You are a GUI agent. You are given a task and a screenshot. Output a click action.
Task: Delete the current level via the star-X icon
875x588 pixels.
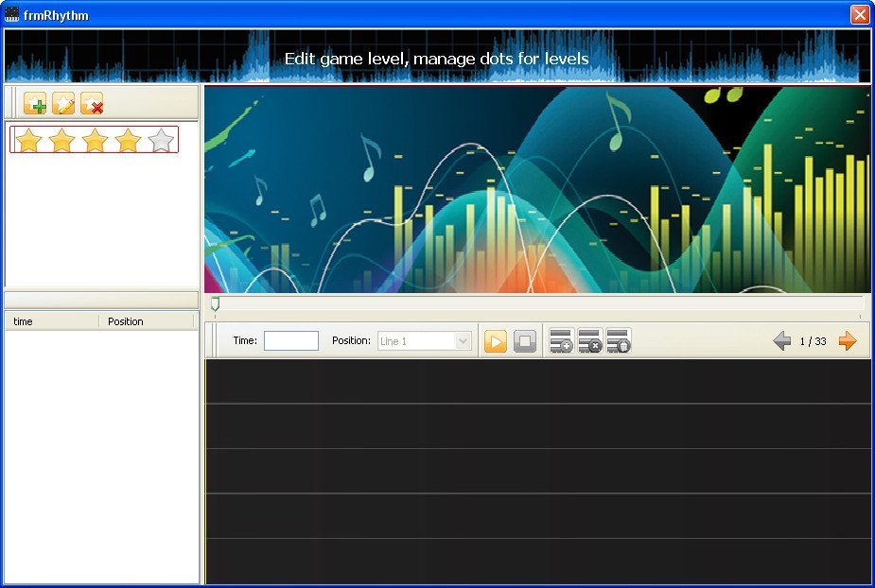coord(91,104)
